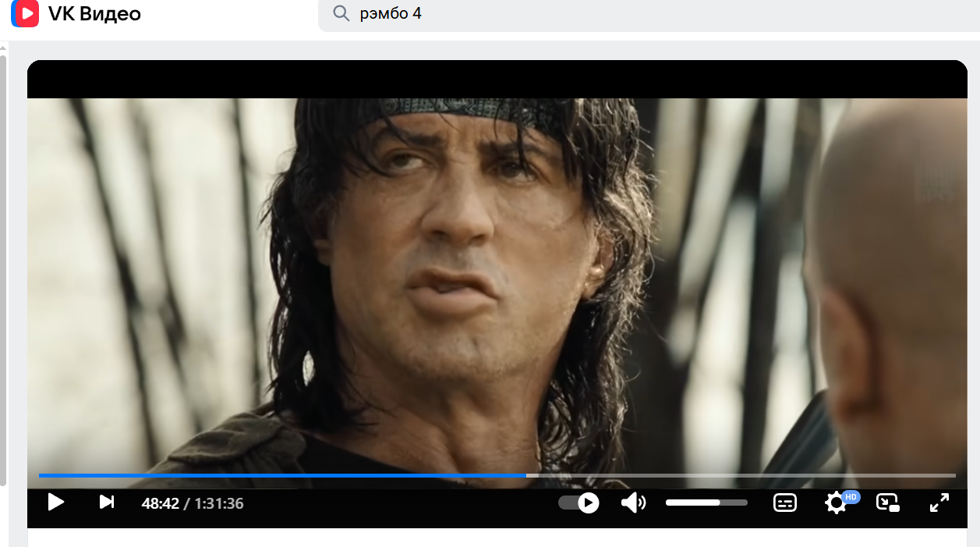980x547 pixels.
Task: Enter fullscreen mode
Action: (939, 503)
